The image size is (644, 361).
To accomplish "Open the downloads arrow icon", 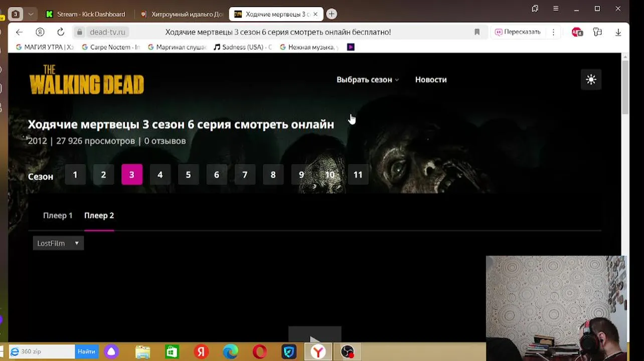I will click(x=618, y=32).
